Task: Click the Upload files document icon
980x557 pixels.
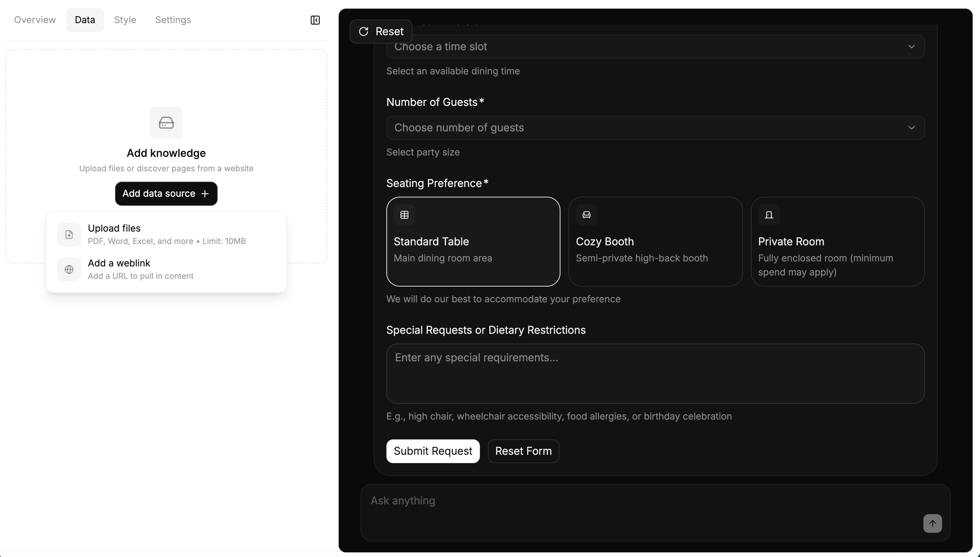Action: [x=69, y=235]
